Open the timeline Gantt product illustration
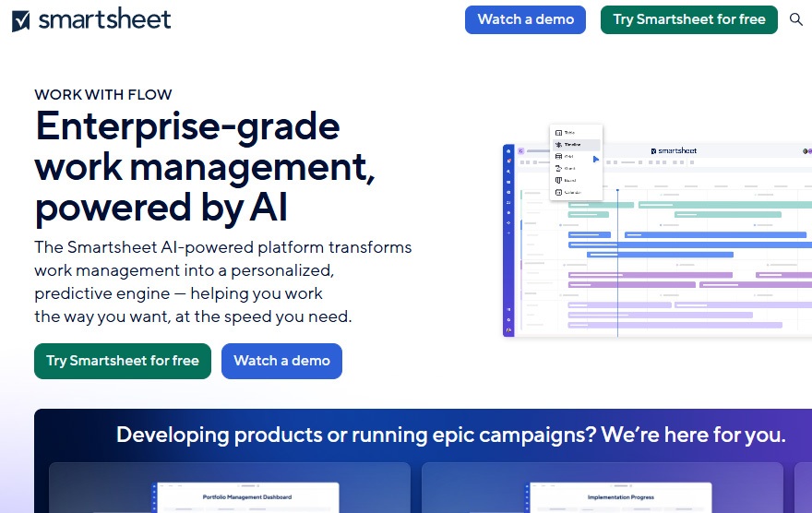Image resolution: width=812 pixels, height=513 pixels. pyautogui.click(x=657, y=232)
